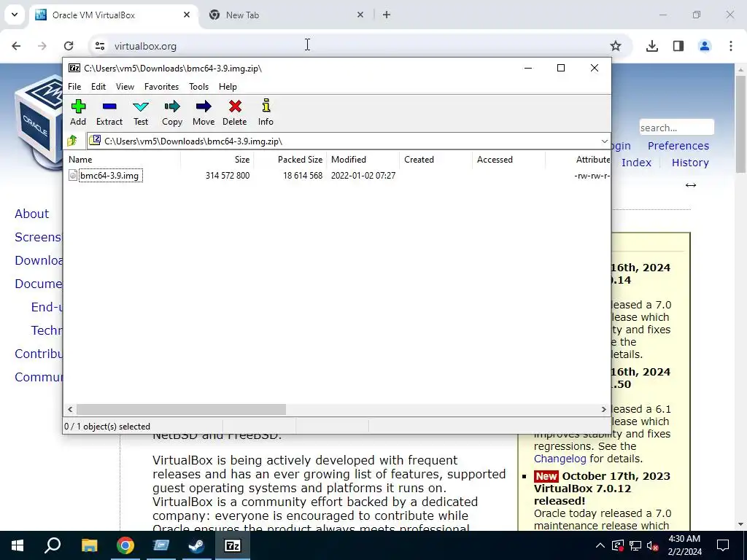The height and width of the screenshot is (560, 747).
Task: Open Chrome side panel
Action: point(678,46)
